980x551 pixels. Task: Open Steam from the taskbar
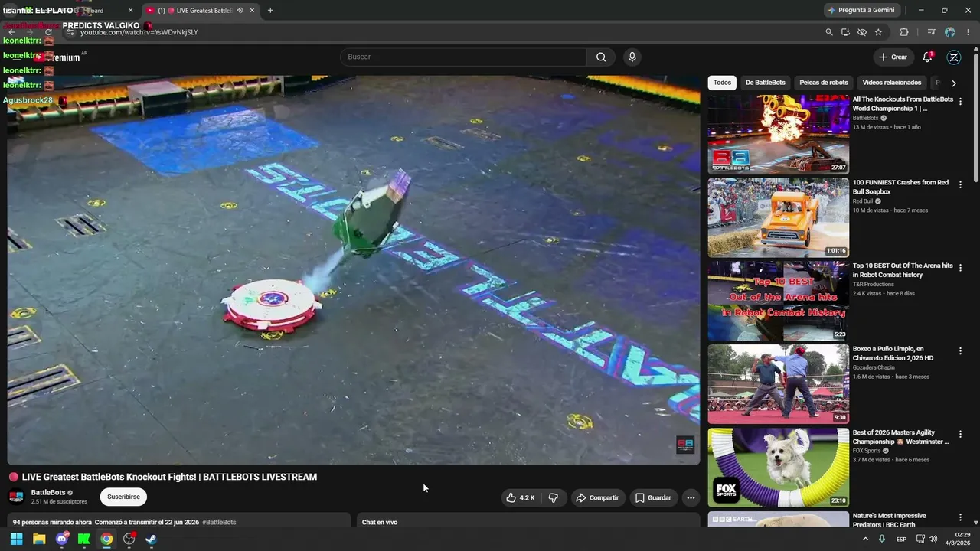(x=151, y=539)
